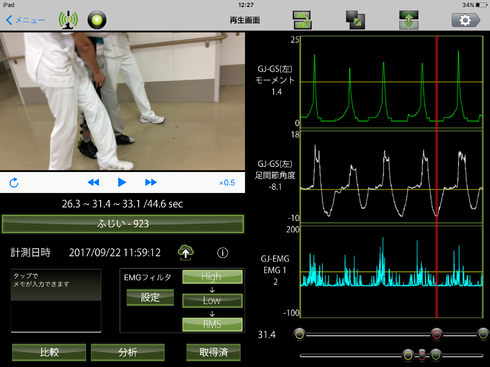Screen dimensions: 490x367
Task: Tap the right green range end knob
Action: pos(483,334)
